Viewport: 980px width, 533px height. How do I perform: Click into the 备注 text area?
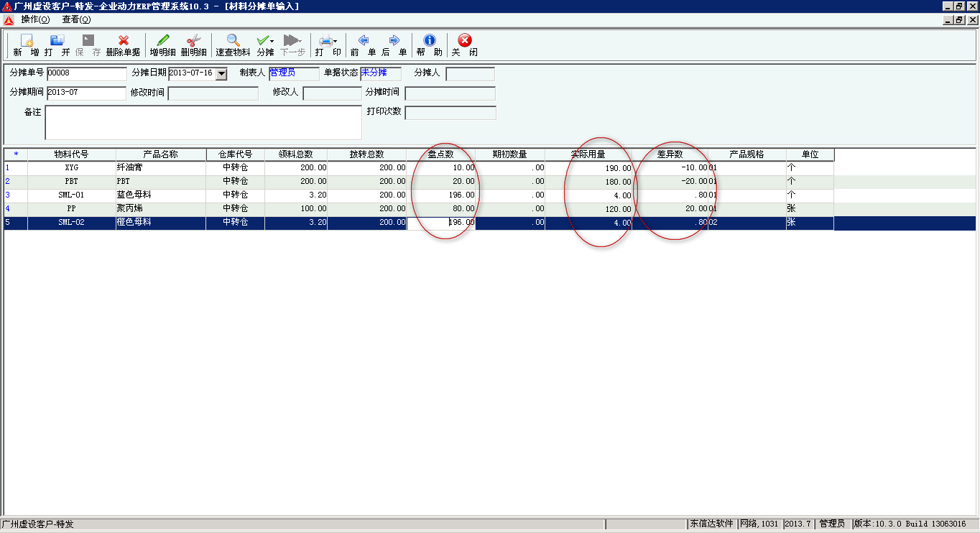pyautogui.click(x=203, y=123)
